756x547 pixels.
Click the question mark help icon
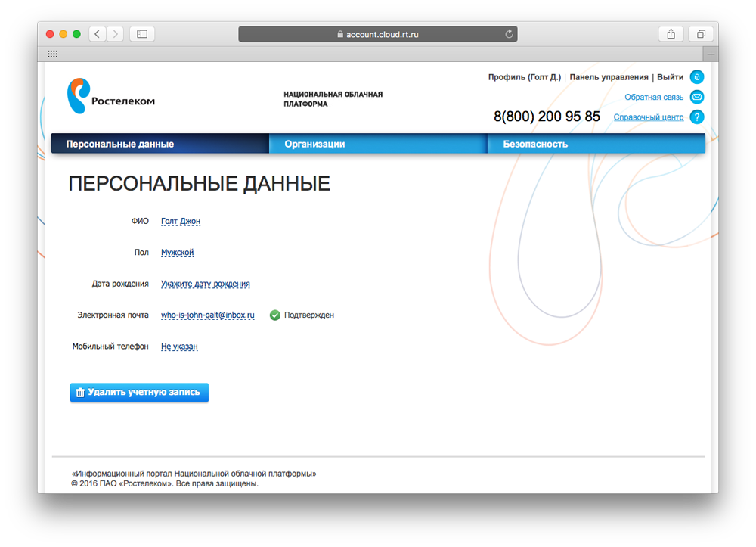[x=697, y=117]
